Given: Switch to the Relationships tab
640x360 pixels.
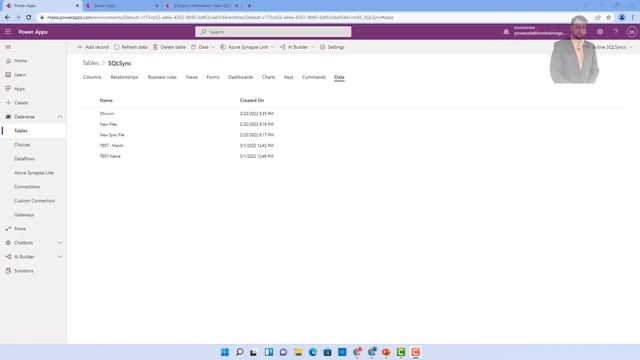Looking at the screenshot, I should click(124, 77).
